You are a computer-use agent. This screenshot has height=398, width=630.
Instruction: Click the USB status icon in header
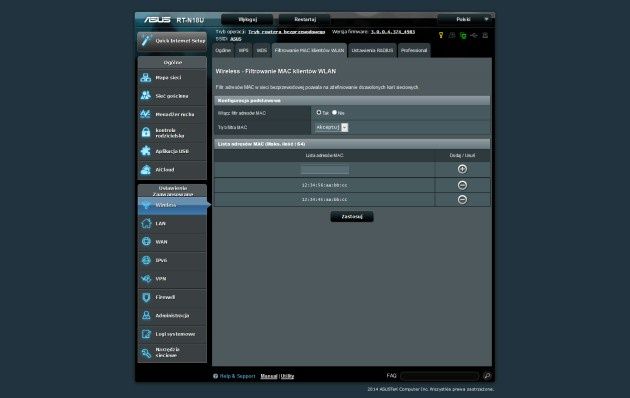[474, 35]
